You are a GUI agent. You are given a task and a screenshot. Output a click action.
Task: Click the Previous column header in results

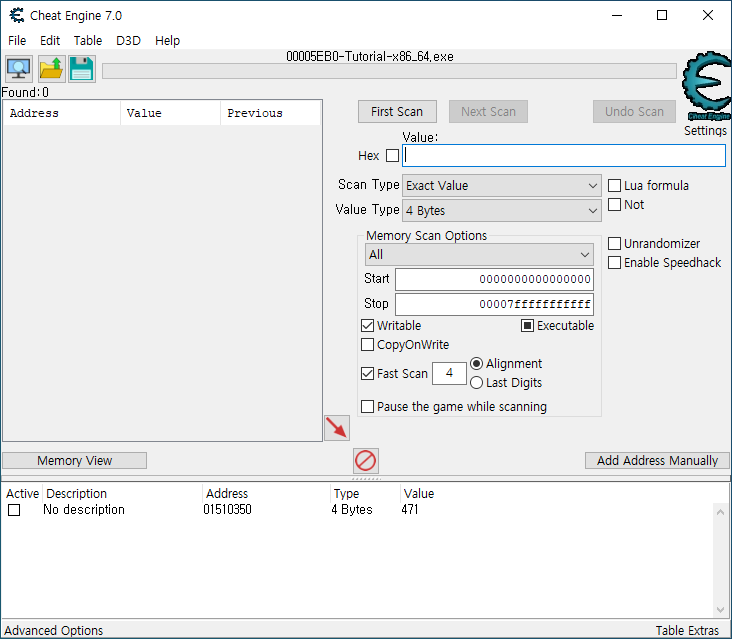point(271,113)
